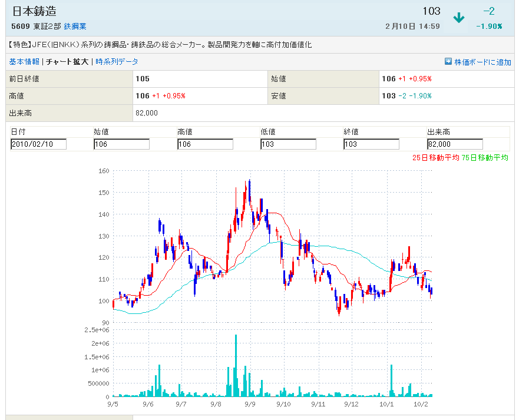Click the green 75日移動平均 legend label
This screenshot has height=420, width=519.
485,157
